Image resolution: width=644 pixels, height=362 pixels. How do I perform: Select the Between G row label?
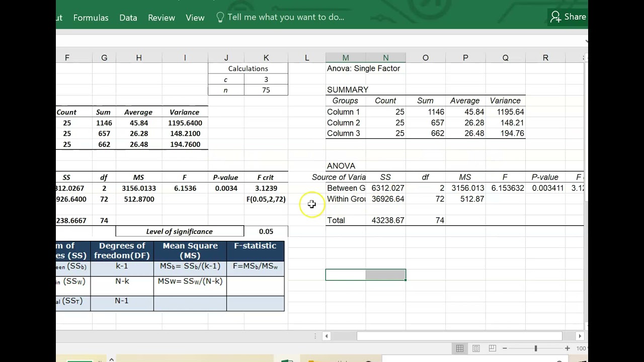(x=346, y=188)
